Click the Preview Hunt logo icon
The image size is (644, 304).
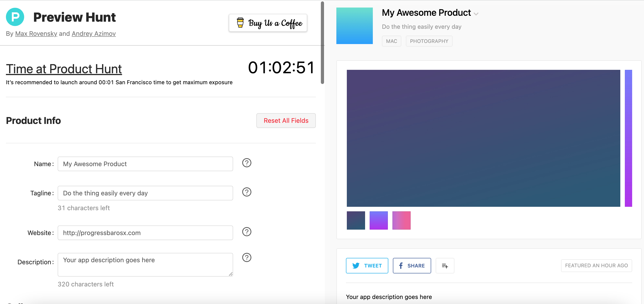click(15, 17)
